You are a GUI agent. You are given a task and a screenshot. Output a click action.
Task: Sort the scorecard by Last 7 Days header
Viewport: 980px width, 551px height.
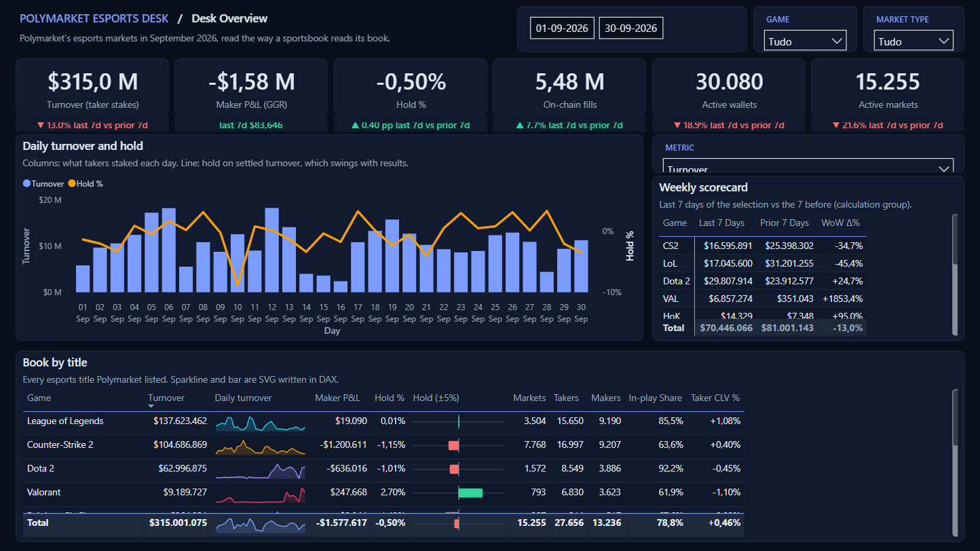pyautogui.click(x=721, y=223)
